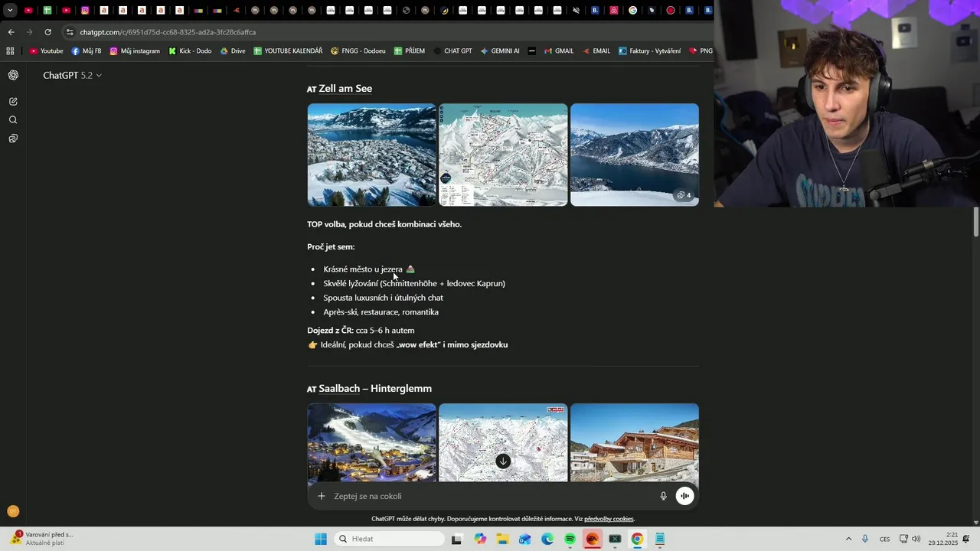Show hidden system tray icons chevron
Screen dimensions: 980x551
848,539
